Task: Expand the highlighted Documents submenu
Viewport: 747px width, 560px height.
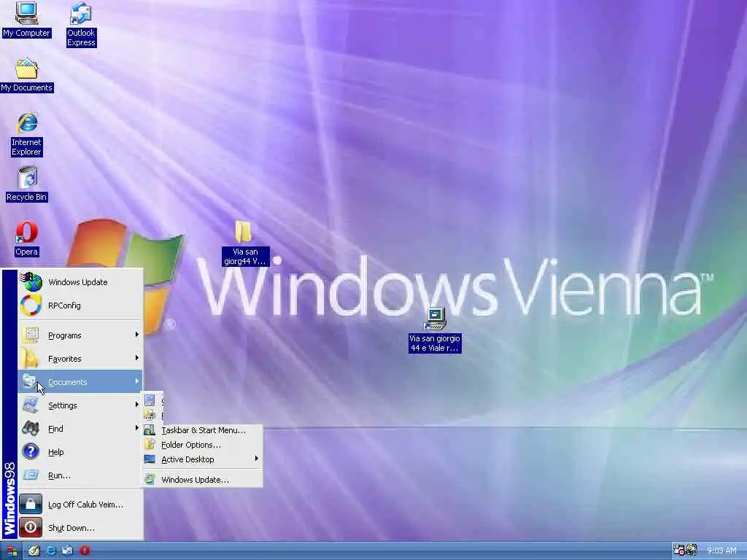Action: pos(80,382)
